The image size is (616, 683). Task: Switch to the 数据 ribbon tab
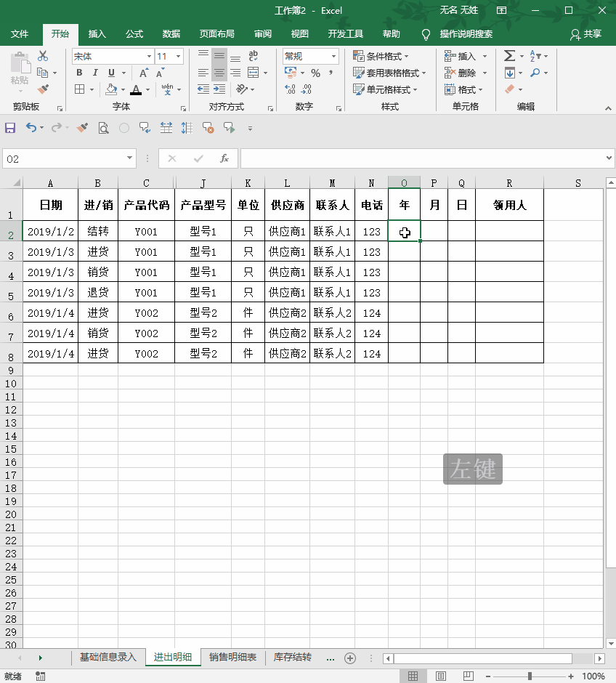pyautogui.click(x=171, y=34)
